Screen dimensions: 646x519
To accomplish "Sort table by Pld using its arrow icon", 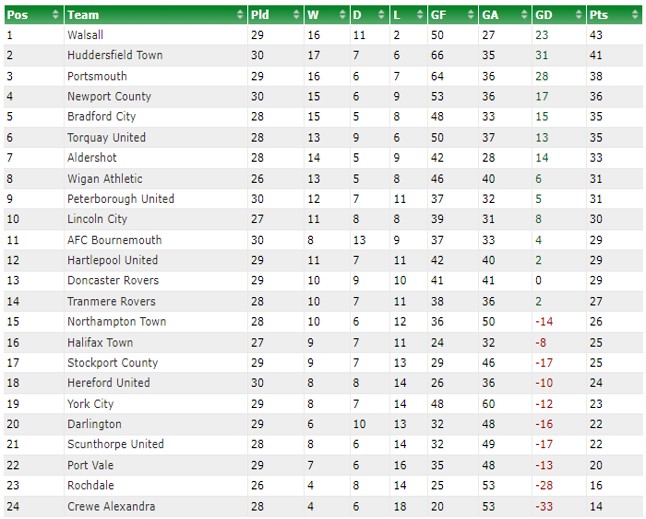I will [296, 15].
